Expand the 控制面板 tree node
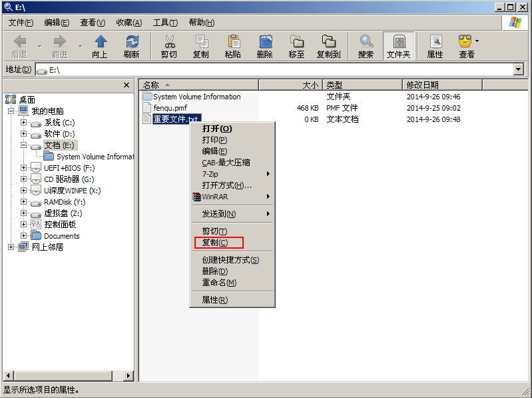The image size is (532, 398). click(x=23, y=224)
